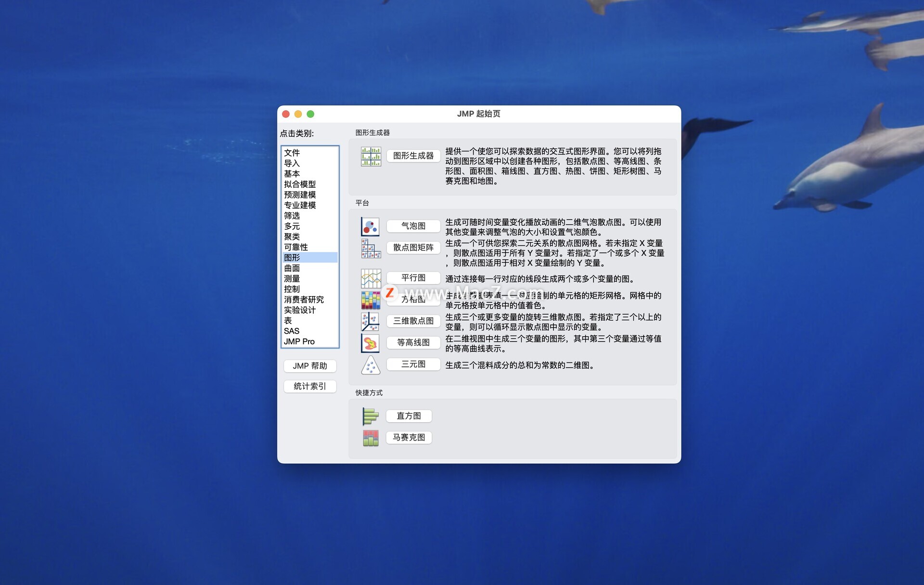Click the 三维散点图 button
This screenshot has height=585, width=924.
click(413, 321)
